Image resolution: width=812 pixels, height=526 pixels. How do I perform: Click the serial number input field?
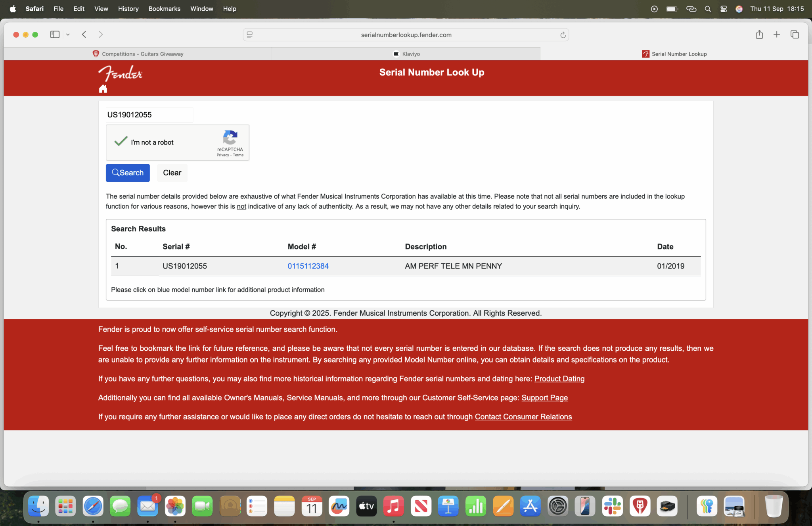tap(149, 115)
